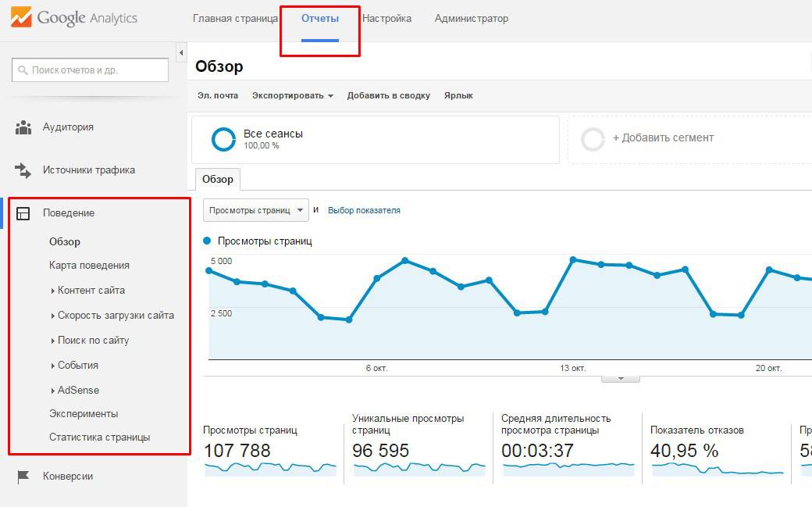This screenshot has width=812, height=507.
Task: Click the magnifier icon in the search box
Action: click(x=23, y=70)
